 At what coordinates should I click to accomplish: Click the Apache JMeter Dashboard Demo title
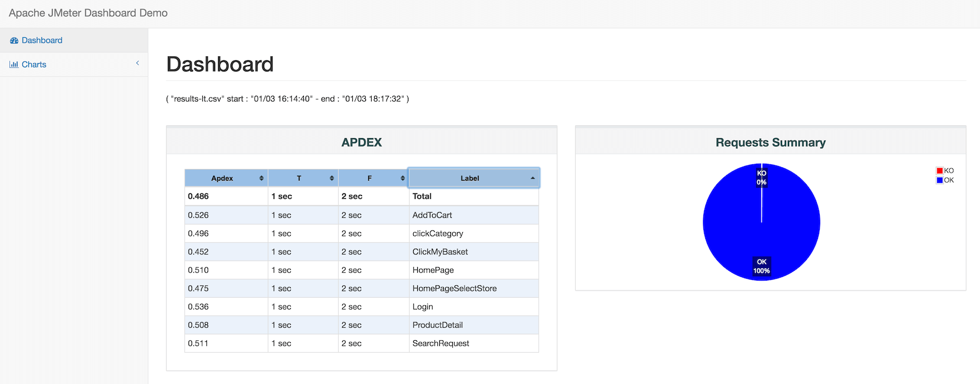click(88, 13)
